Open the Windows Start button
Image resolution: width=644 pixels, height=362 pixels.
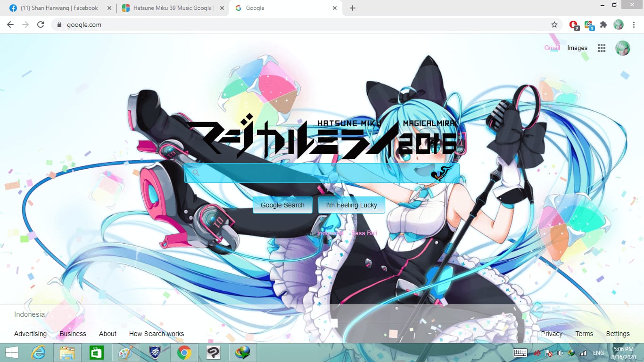12,353
